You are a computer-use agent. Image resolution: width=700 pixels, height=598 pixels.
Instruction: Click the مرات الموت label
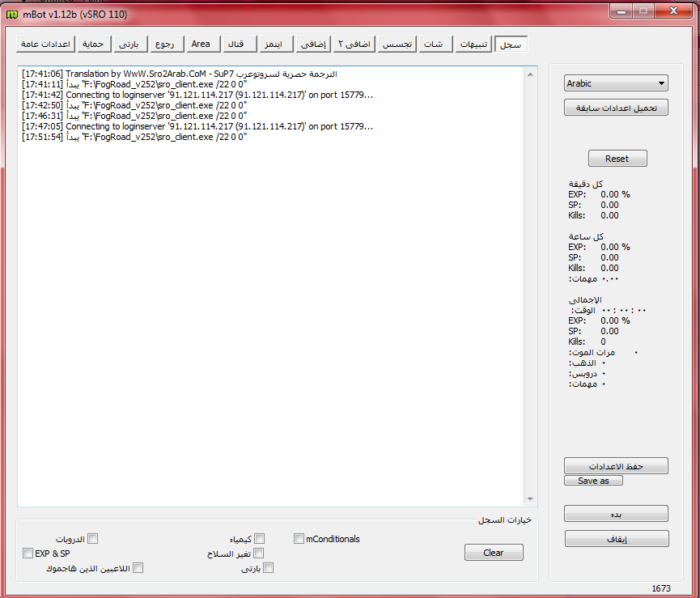click(x=592, y=353)
